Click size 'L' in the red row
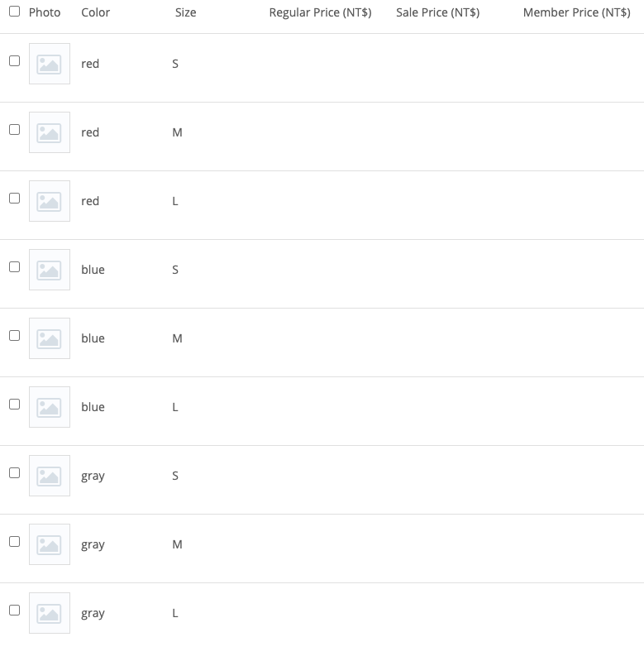644x661 pixels. [175, 201]
